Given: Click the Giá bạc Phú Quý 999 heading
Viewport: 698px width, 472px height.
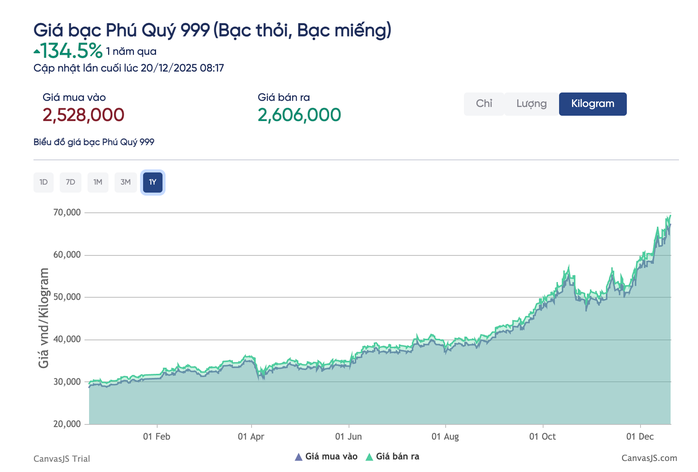Looking at the screenshot, I should (212, 31).
